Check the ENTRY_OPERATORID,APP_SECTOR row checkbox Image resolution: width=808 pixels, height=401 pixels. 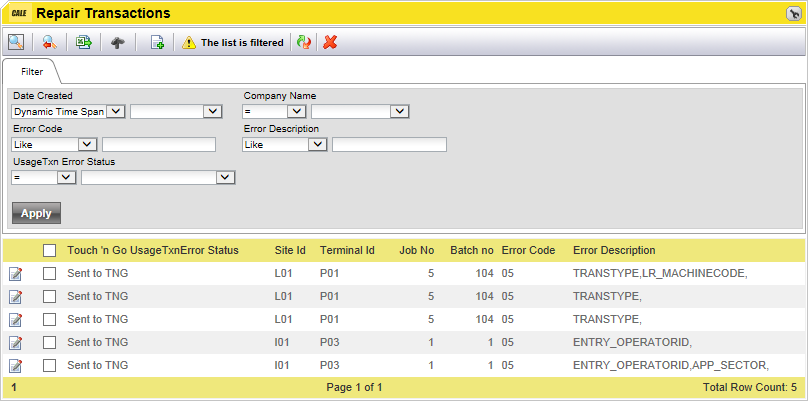pos(49,365)
